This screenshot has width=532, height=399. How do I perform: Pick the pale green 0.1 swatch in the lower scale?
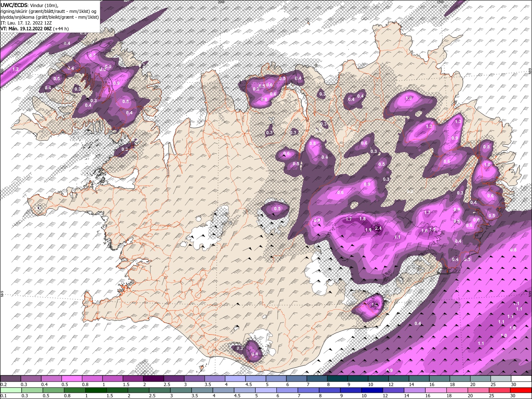(x=10, y=390)
